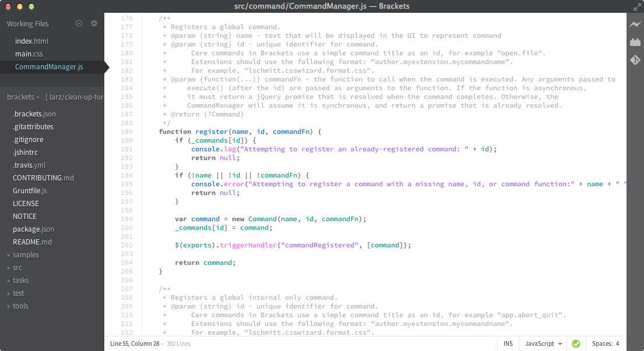644x351 pixels.
Task: Open the brackets project dropdown
Action: tap(23, 97)
